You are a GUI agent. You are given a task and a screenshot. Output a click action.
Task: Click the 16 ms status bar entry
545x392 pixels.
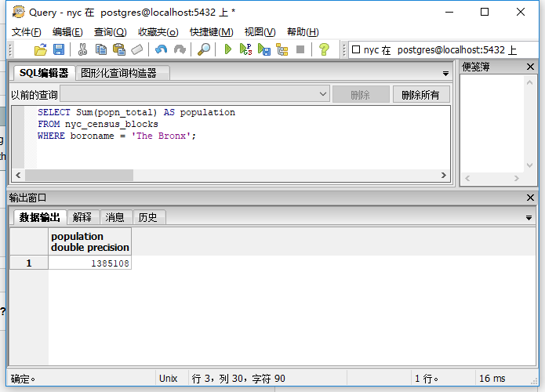[492, 378]
